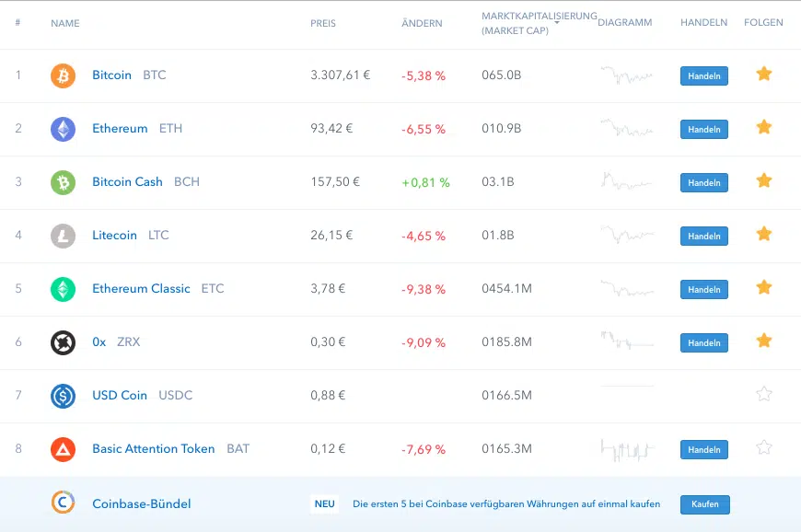
Task: Open the Litecoin sparkline chart
Action: (627, 235)
